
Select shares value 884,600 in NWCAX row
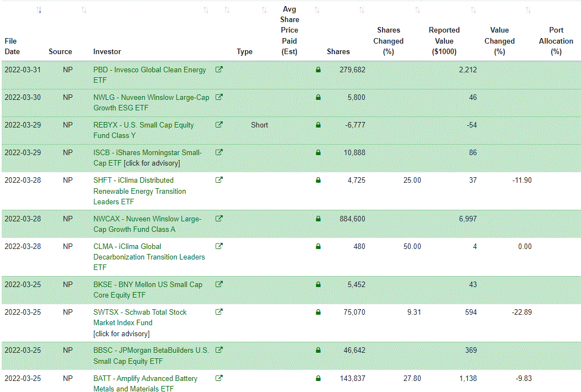pyautogui.click(x=352, y=219)
